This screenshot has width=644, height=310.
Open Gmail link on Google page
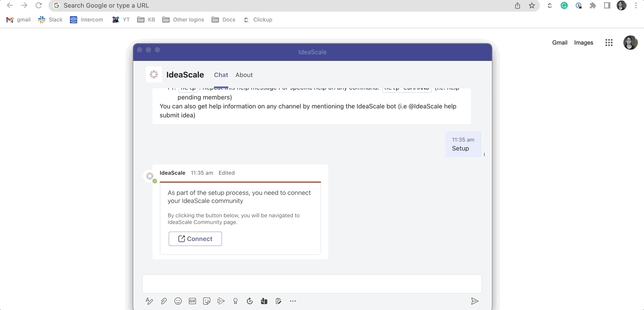[x=560, y=43]
